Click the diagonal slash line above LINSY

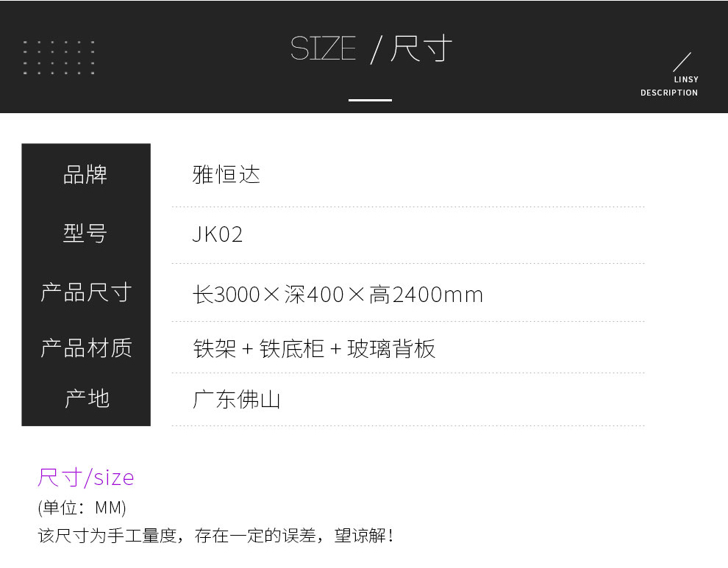682,62
